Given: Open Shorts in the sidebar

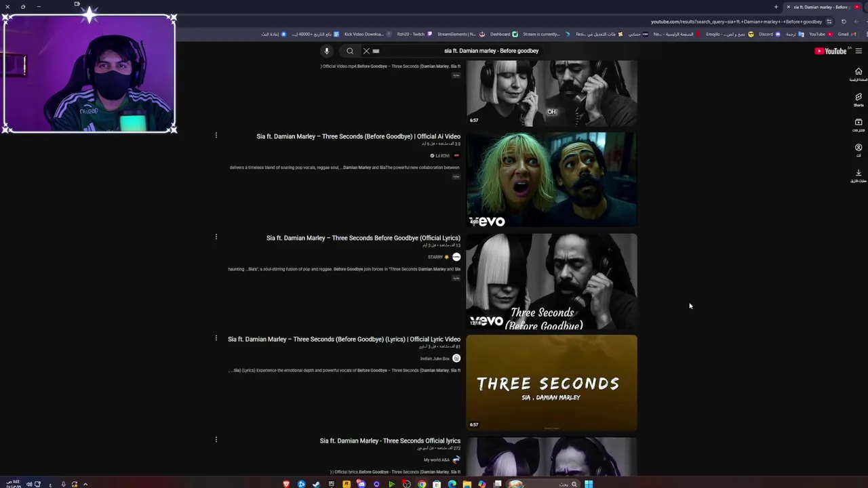Looking at the screenshot, I should 859,100.
